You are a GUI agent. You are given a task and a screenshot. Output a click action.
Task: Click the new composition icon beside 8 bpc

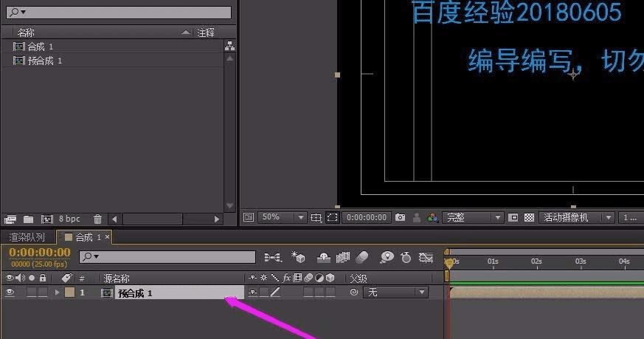(x=46, y=219)
